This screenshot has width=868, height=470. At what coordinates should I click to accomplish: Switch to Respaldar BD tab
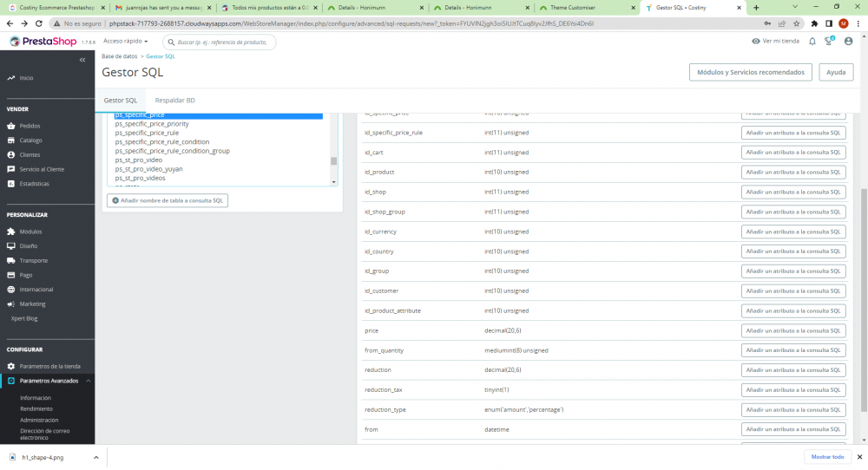(175, 101)
